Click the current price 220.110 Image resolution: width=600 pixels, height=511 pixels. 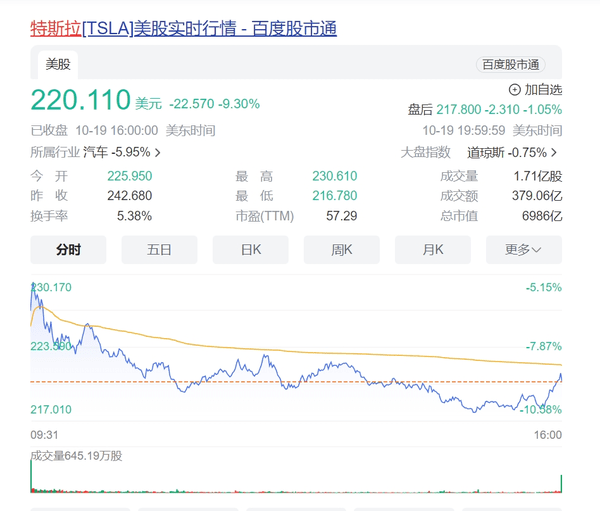point(80,101)
